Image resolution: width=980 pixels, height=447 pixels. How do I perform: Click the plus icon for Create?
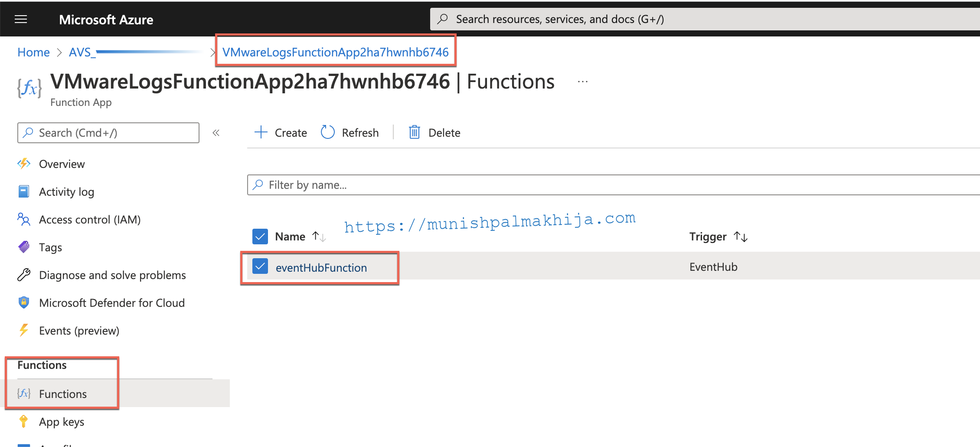click(261, 132)
